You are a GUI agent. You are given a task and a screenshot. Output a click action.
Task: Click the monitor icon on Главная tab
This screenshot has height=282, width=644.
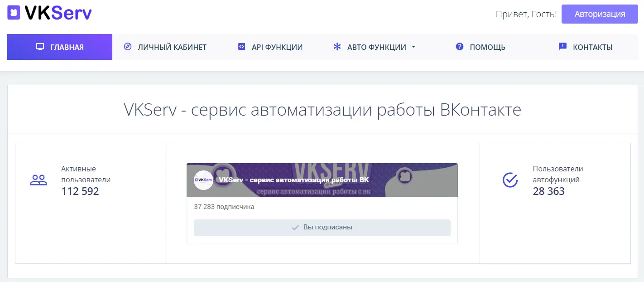(40, 47)
